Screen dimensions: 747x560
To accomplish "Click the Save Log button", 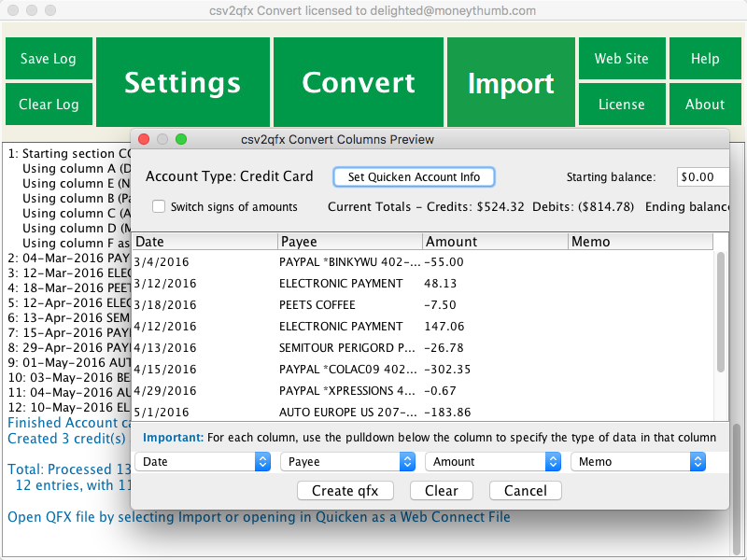I will [x=49, y=59].
